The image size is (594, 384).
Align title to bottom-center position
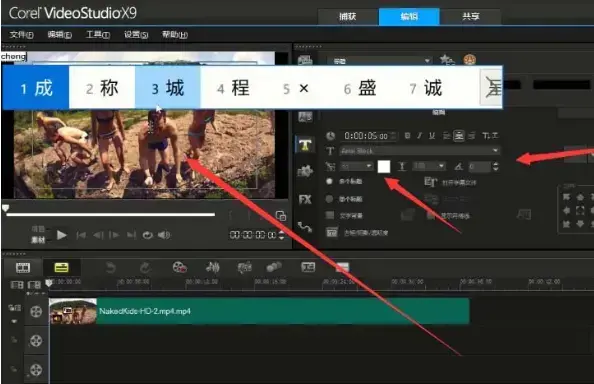(580, 224)
